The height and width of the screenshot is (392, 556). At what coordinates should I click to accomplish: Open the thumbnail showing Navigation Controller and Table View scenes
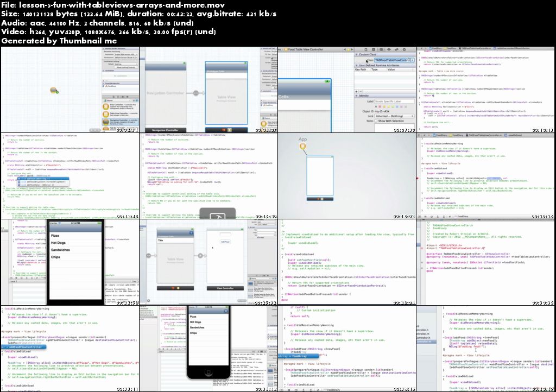[208, 90]
